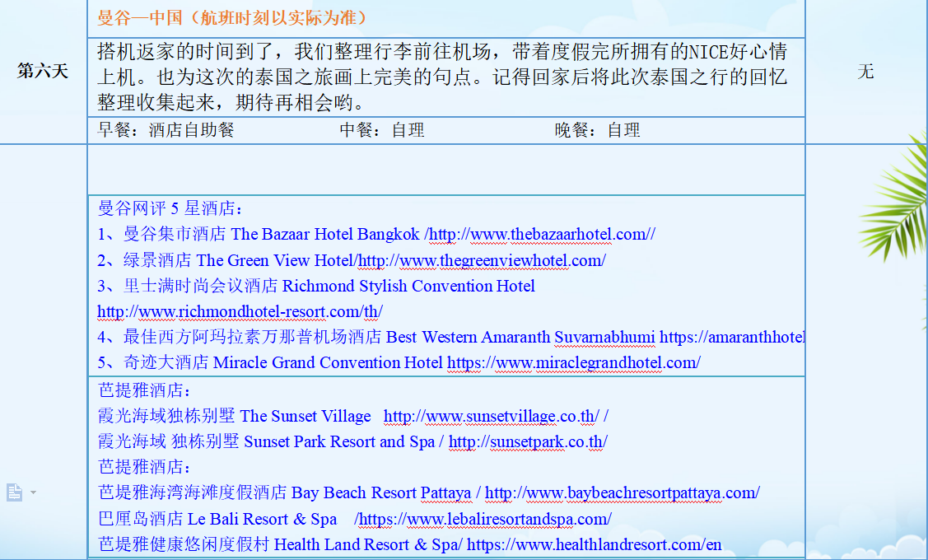Open the amaranthhotel link for Best Western

(732, 337)
